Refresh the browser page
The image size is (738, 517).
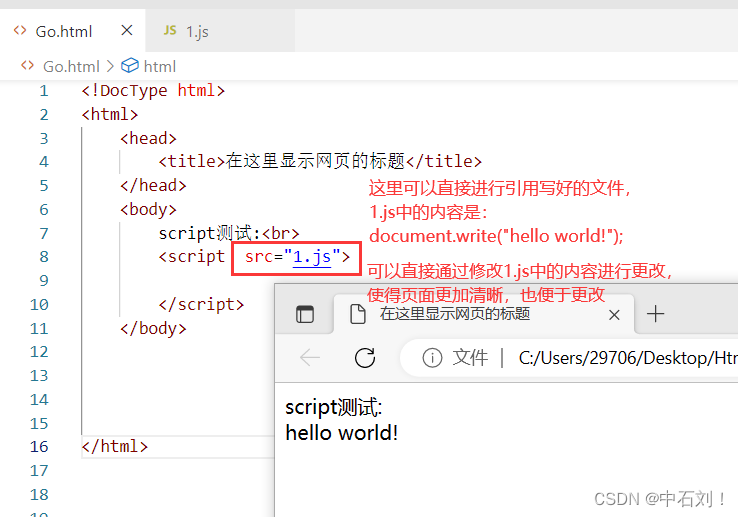point(365,358)
